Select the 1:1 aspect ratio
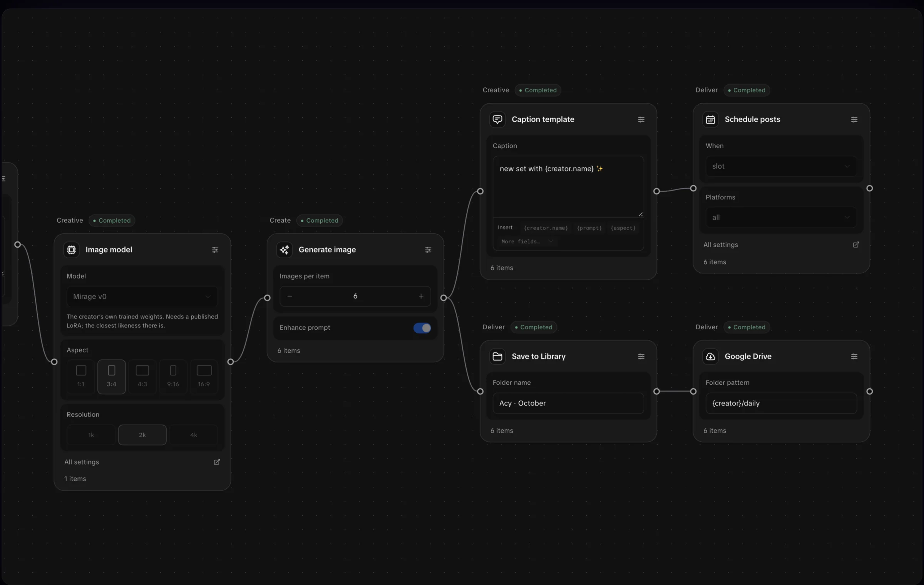The width and height of the screenshot is (924, 585). tap(81, 376)
